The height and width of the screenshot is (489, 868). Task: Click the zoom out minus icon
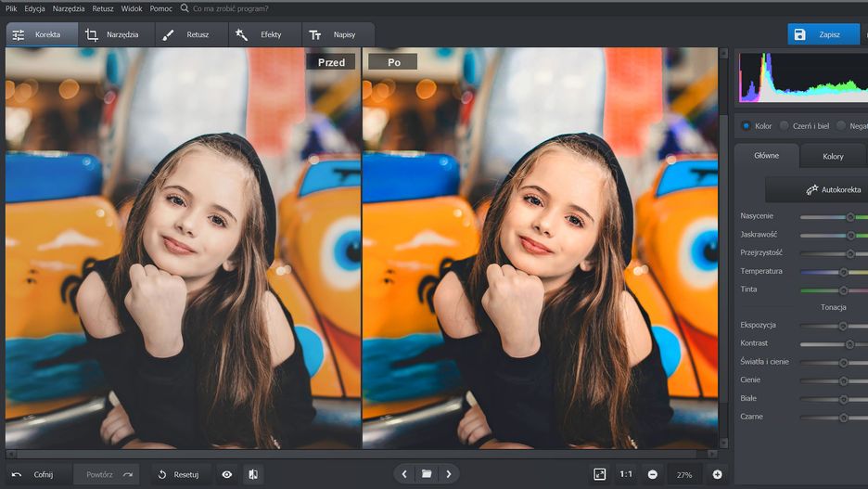click(653, 474)
